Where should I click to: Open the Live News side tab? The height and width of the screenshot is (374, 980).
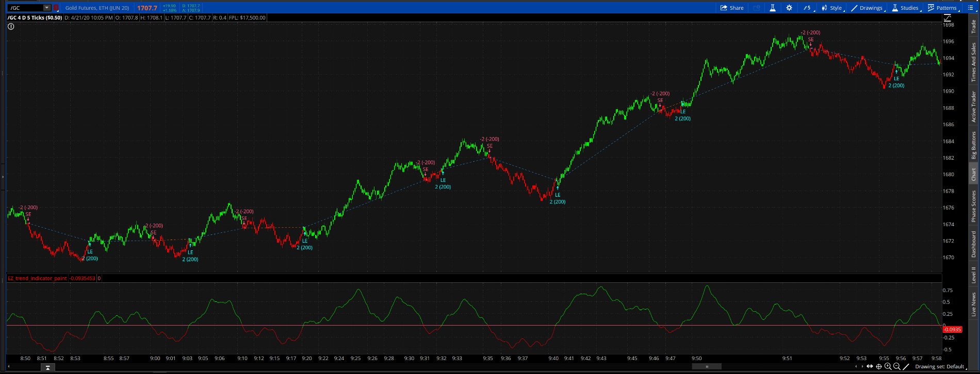click(974, 304)
